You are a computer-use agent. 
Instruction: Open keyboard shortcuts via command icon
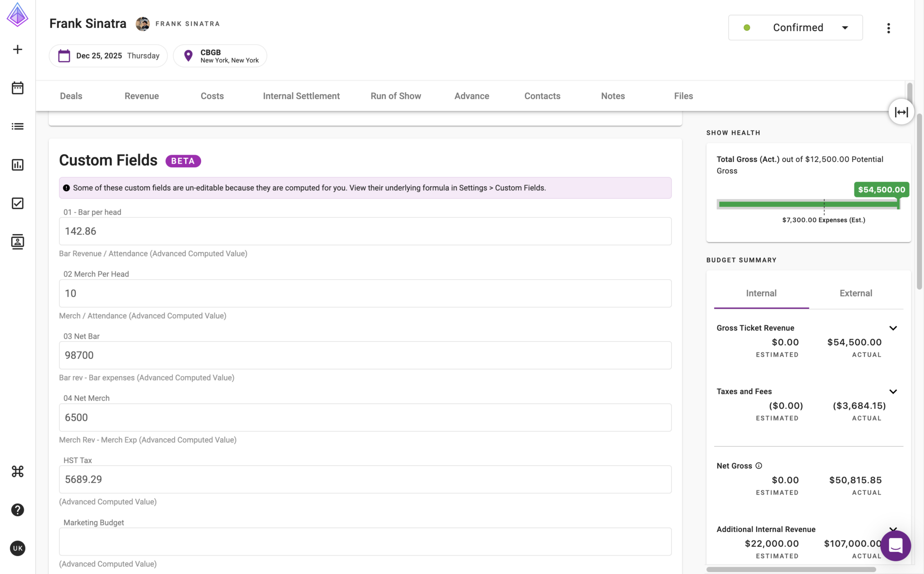coord(17,472)
